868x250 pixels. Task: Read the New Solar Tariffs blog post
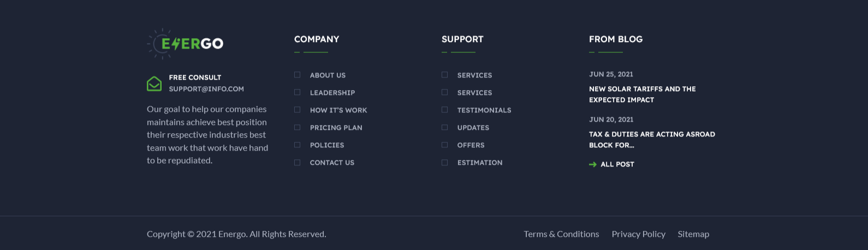coord(642,94)
